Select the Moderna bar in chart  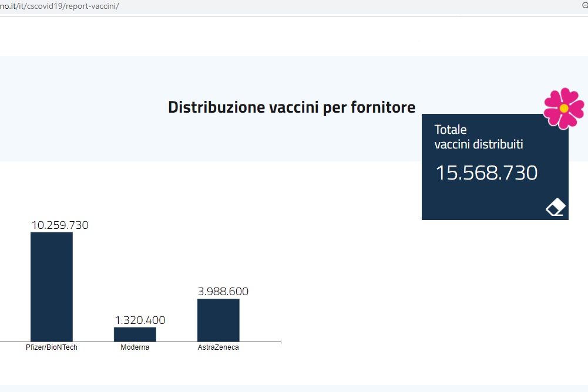point(135,334)
